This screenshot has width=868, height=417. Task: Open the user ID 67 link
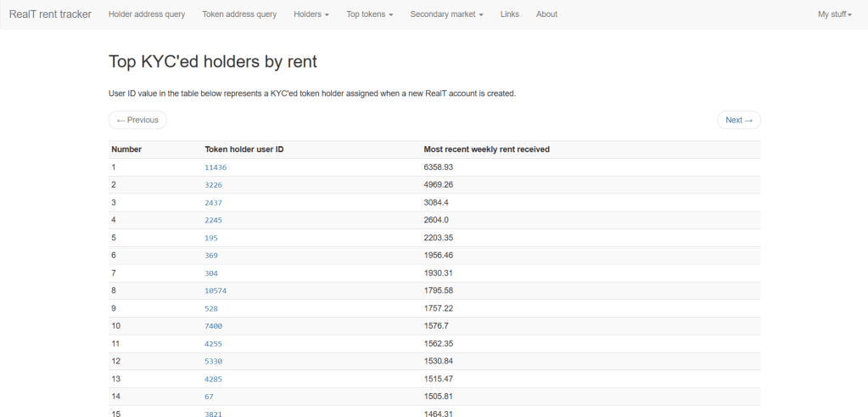[x=209, y=397]
